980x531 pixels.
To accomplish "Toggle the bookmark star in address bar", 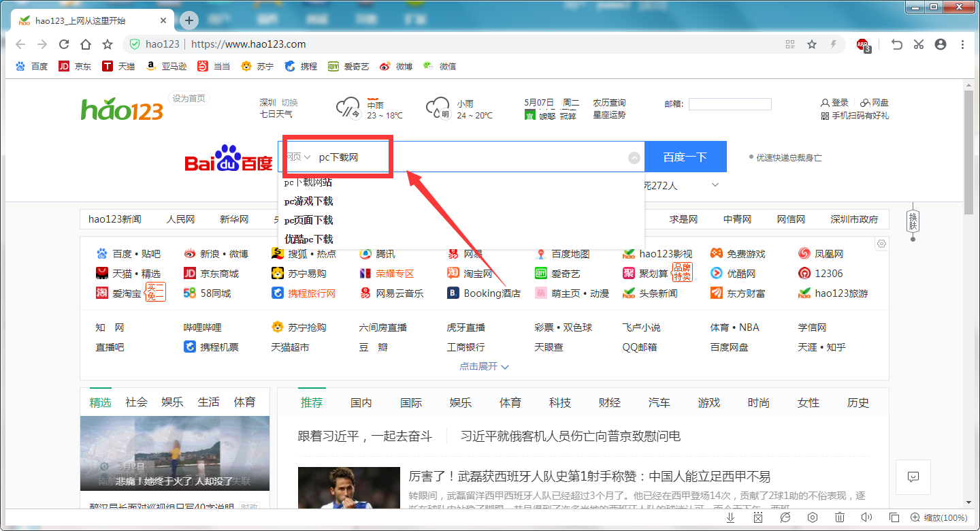I will pos(812,44).
